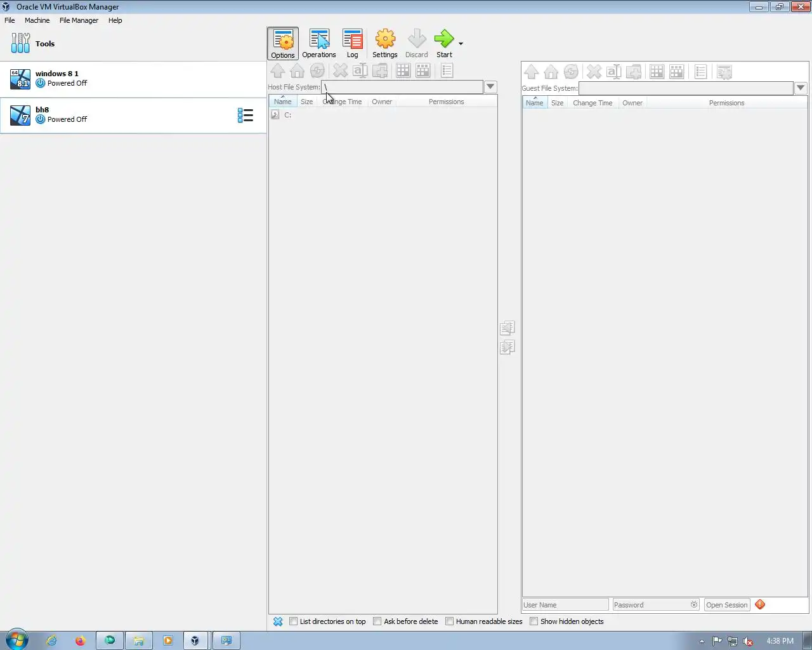
Task: Open the Settings for bh8
Action: 385,43
